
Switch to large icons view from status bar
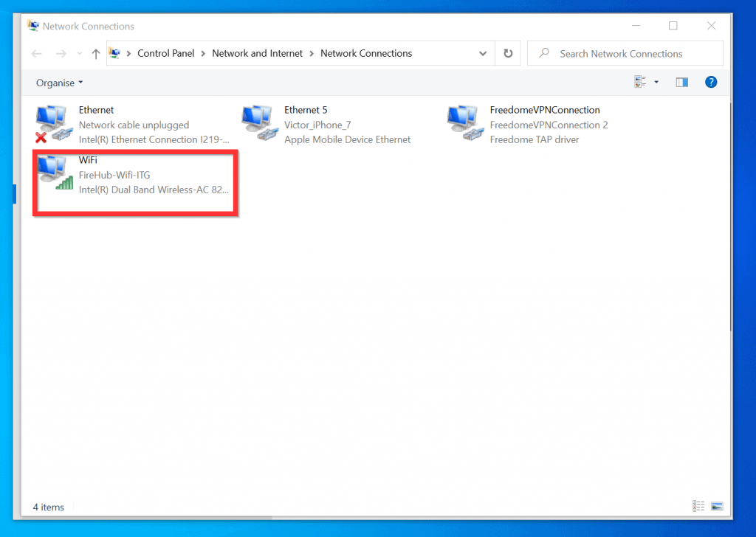(x=717, y=506)
